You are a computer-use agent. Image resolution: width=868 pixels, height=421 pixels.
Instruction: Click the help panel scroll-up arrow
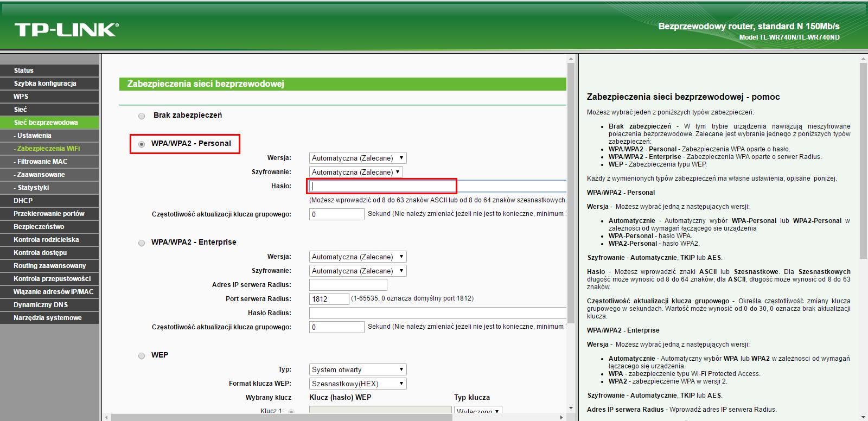tap(863, 58)
